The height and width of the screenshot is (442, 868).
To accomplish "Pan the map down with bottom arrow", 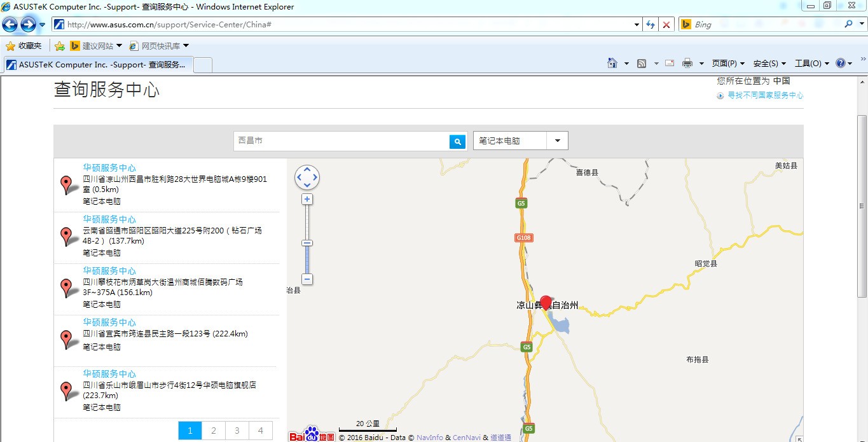I will 307,185.
